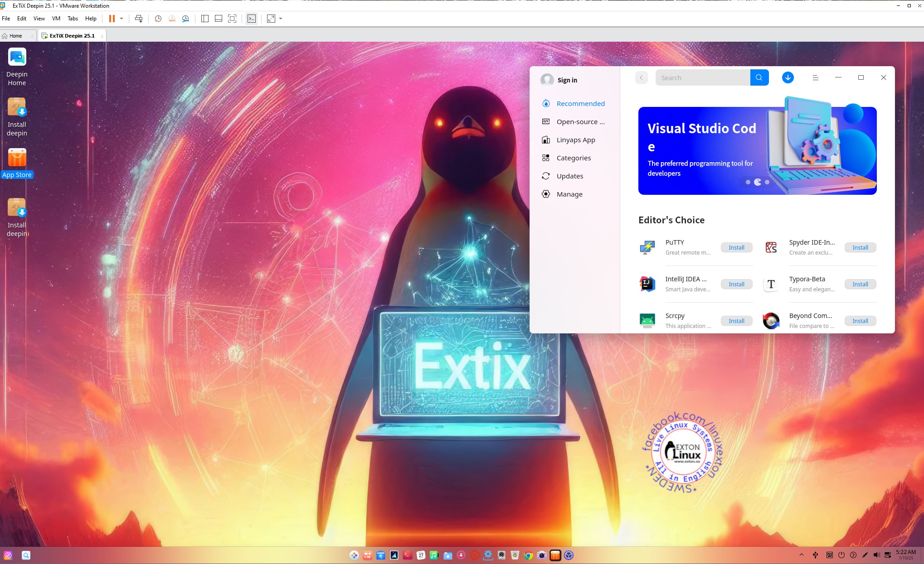Open the calendar in the dock

pyautogui.click(x=421, y=555)
